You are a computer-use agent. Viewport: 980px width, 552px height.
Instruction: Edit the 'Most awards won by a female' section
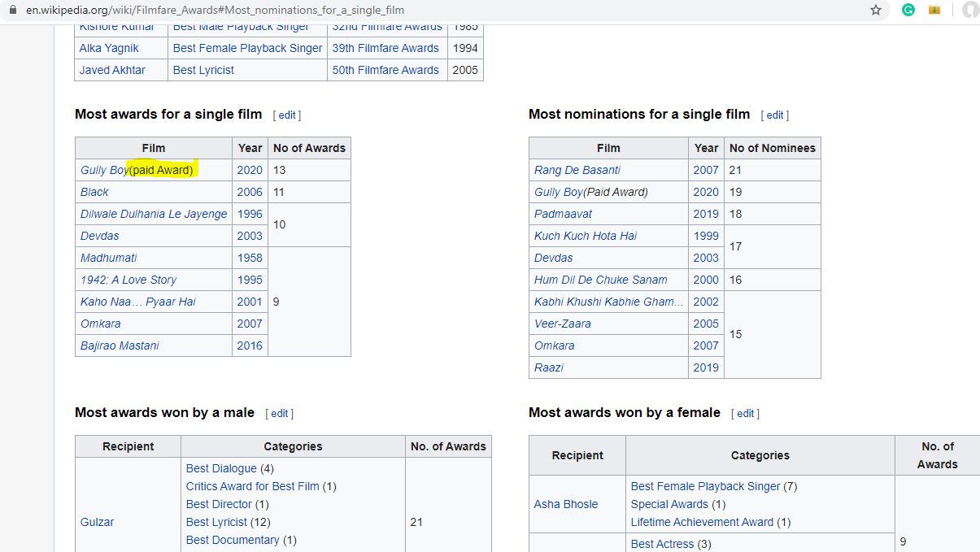(746, 414)
